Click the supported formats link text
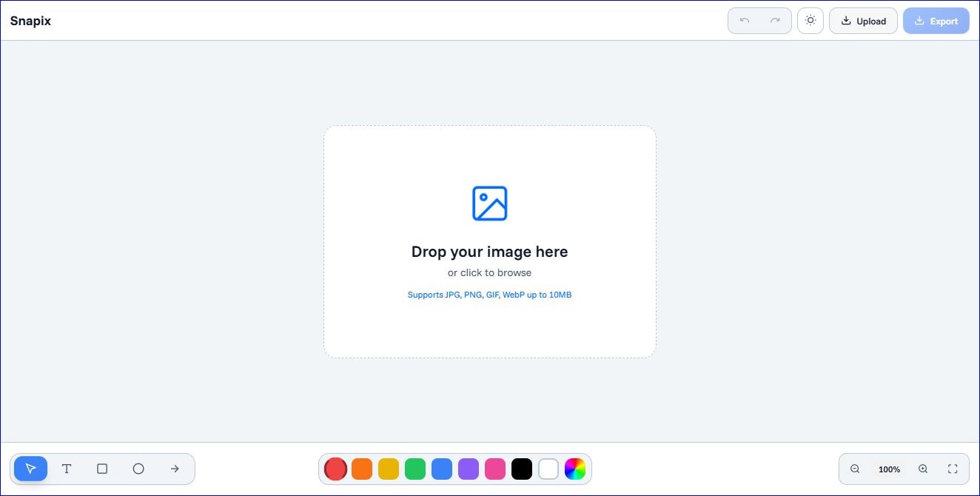The width and height of the screenshot is (980, 496). (x=489, y=295)
